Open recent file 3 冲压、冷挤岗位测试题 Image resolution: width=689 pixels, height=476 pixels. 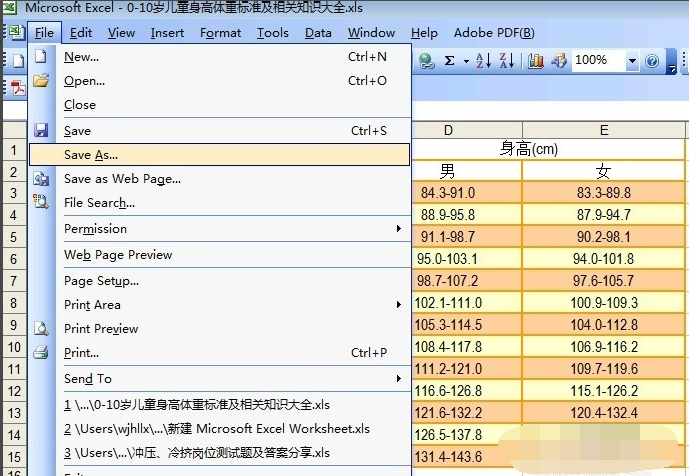point(220,452)
